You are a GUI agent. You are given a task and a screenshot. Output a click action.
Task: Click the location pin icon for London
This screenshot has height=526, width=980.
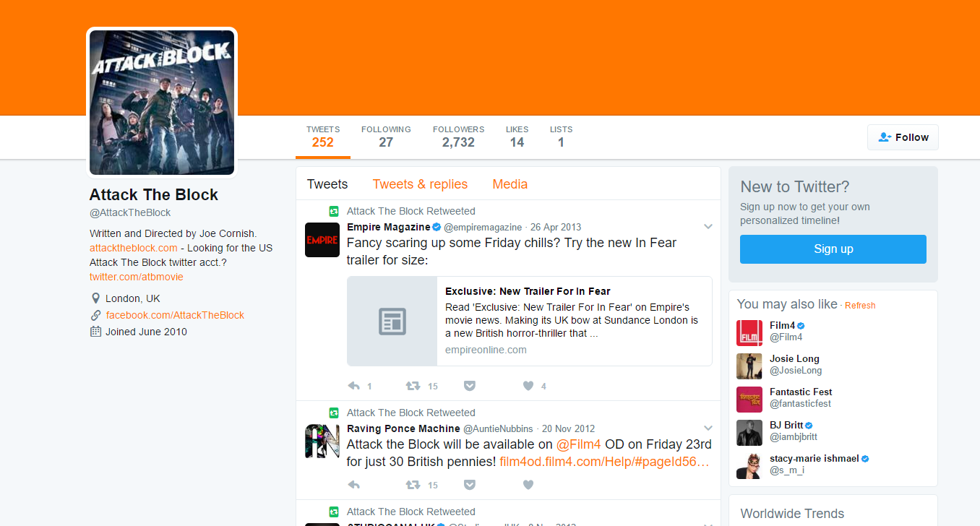(x=95, y=298)
